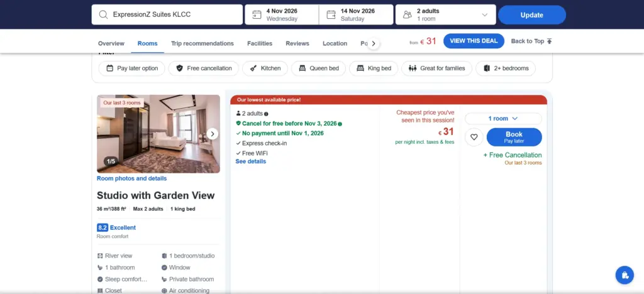Click the No payment until Nov 1, 2026 text

coord(283,133)
